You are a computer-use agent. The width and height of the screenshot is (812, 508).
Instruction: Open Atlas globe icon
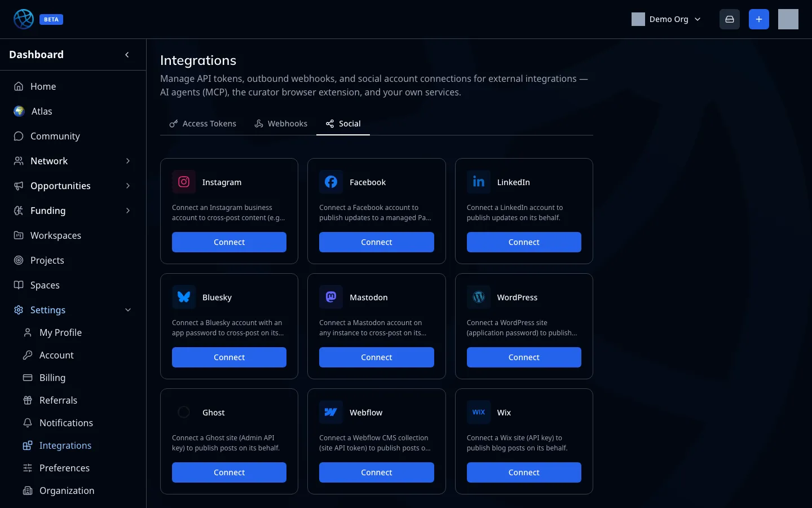pos(19,111)
